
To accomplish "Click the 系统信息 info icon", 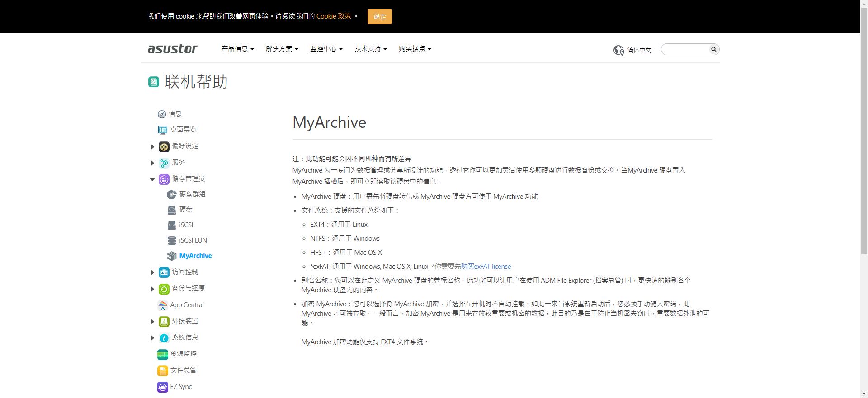I will tap(164, 338).
